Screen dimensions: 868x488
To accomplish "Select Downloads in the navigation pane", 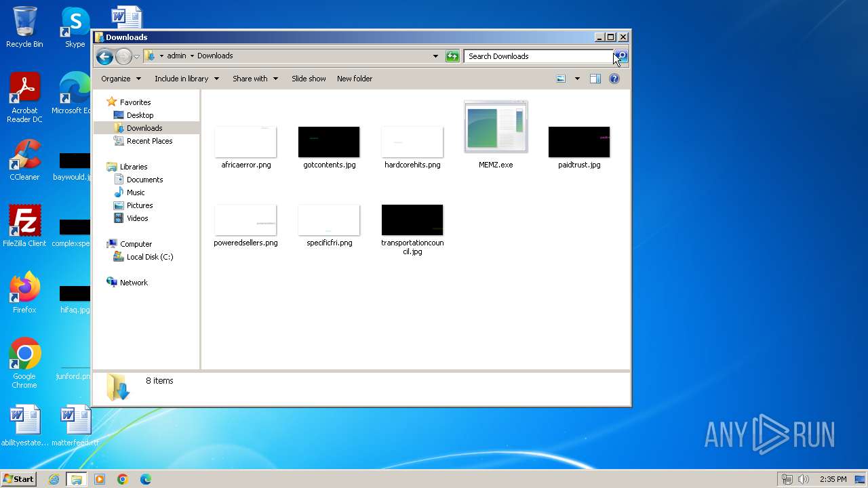I will 144,128.
